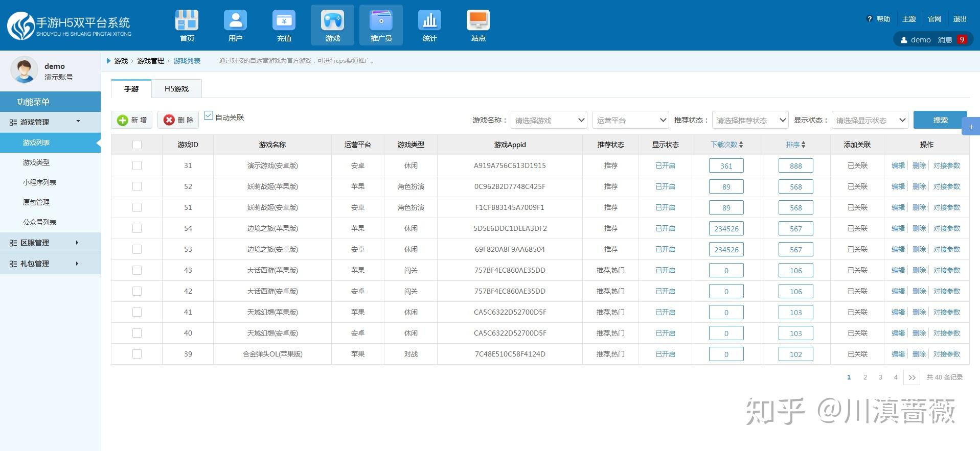This screenshot has width=980, height=451.
Task: Collapse the 游戏管理 sidebar section
Action: tap(50, 122)
